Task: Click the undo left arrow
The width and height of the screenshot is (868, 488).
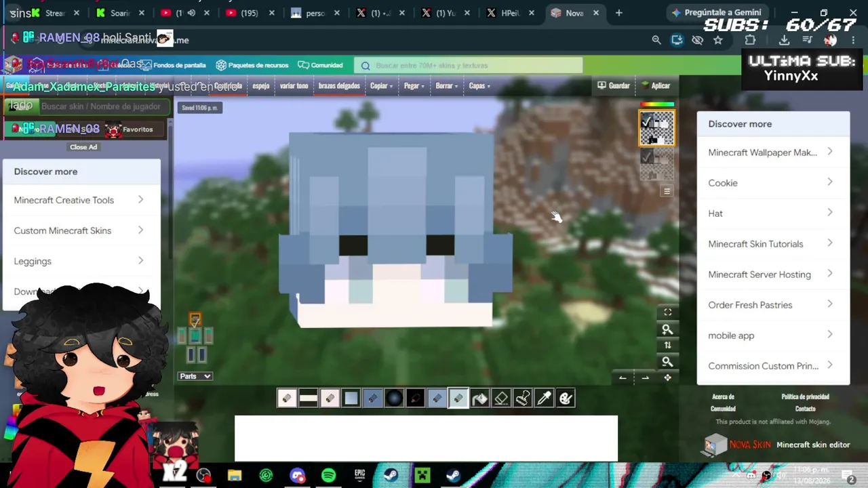Action: [623, 378]
